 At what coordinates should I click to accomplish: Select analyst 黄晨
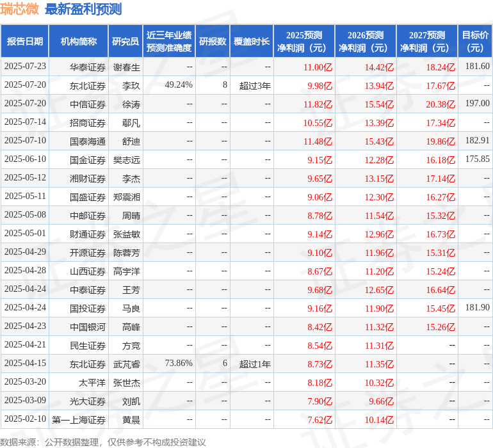point(131,420)
